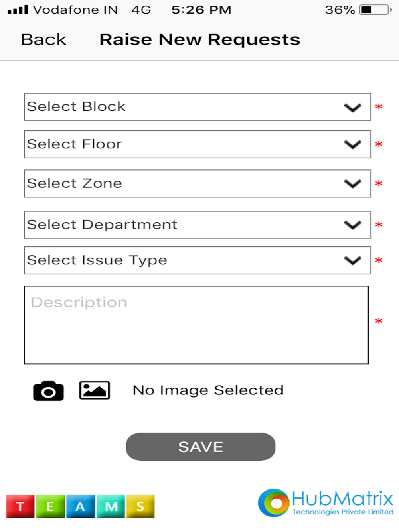Viewport: 399px width, 532px height.
Task: Tap the red T tile in TEAMS logo
Action: pos(20,506)
